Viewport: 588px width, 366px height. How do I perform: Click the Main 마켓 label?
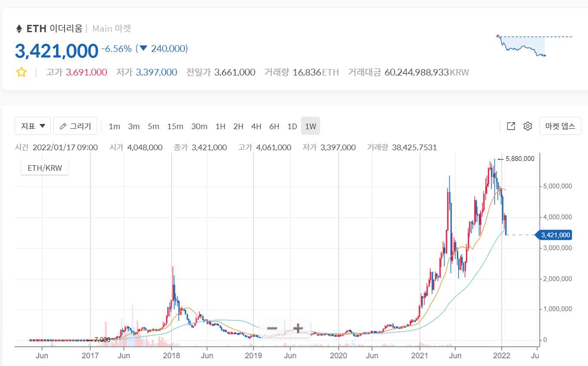(x=112, y=29)
